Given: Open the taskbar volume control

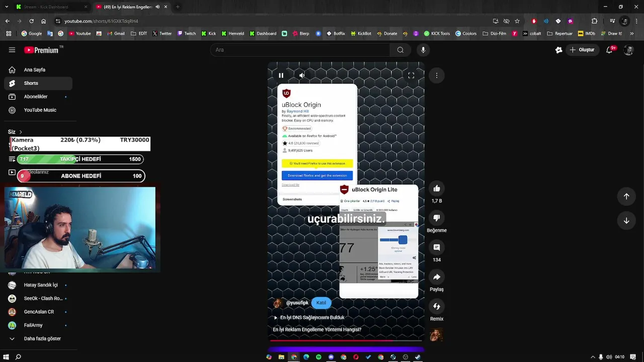Looking at the screenshot, I should click(609, 357).
